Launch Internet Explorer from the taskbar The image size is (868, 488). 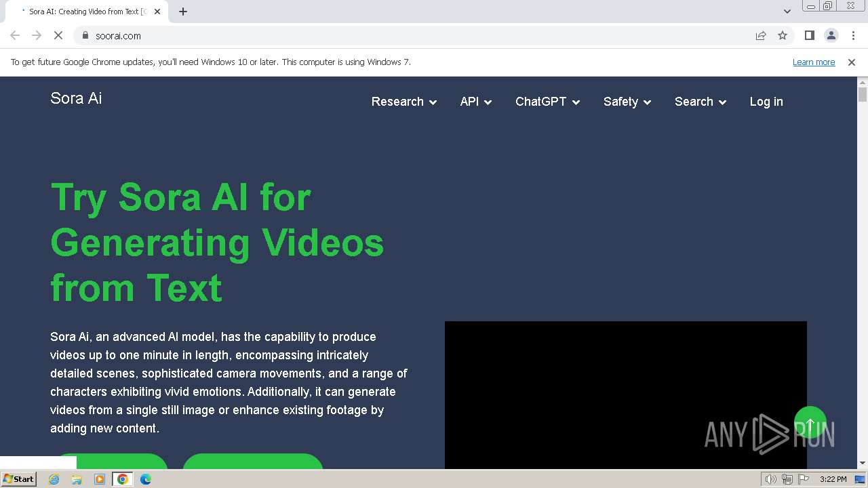[x=54, y=479]
